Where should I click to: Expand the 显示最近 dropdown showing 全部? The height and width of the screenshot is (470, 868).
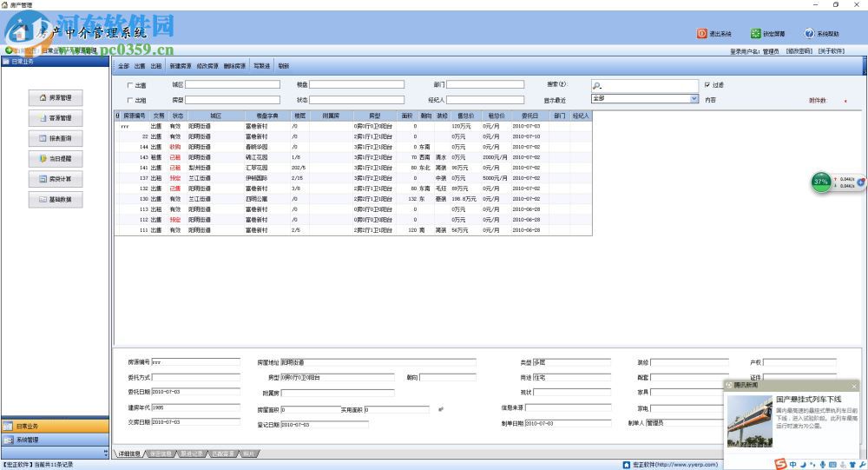click(x=694, y=98)
